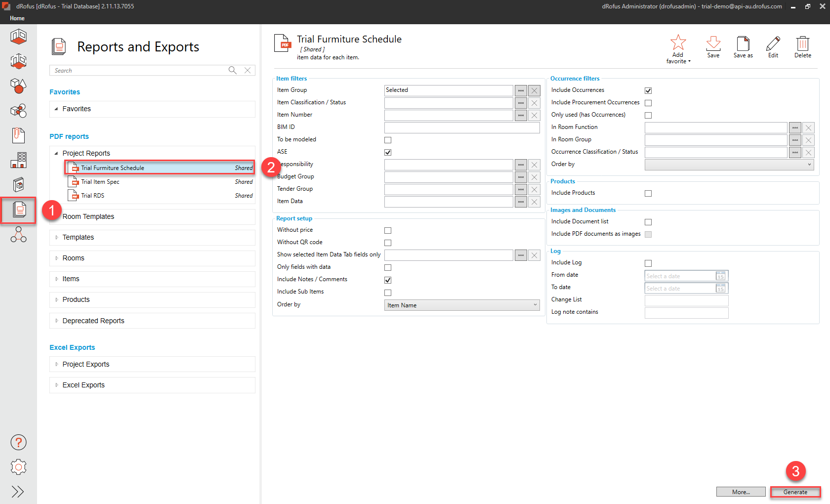Click the reports Search field
The image size is (830, 504).
click(138, 71)
